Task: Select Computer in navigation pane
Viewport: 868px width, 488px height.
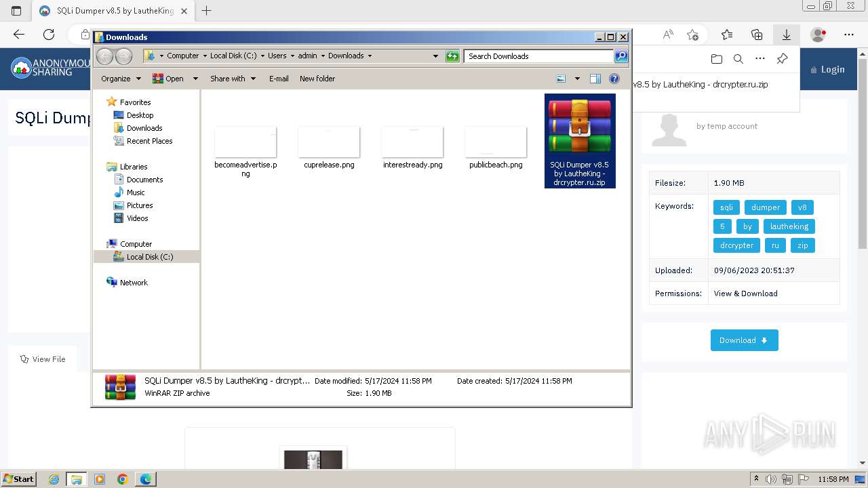Action: click(136, 244)
